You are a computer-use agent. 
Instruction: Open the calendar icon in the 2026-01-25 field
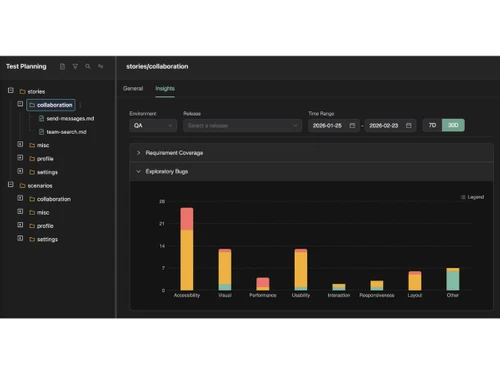[x=352, y=126]
